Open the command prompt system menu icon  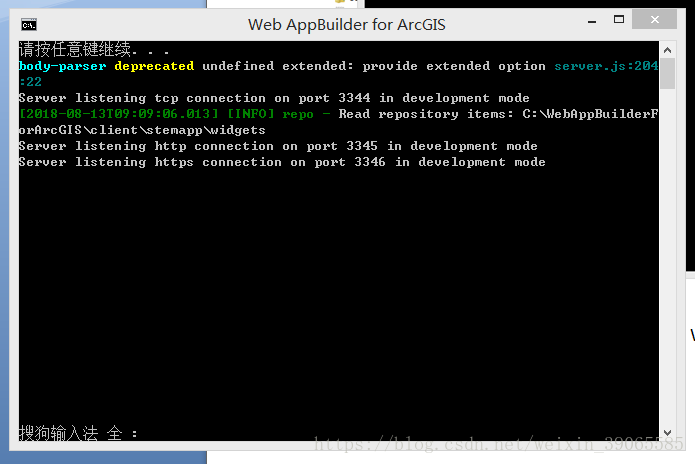click(x=29, y=25)
